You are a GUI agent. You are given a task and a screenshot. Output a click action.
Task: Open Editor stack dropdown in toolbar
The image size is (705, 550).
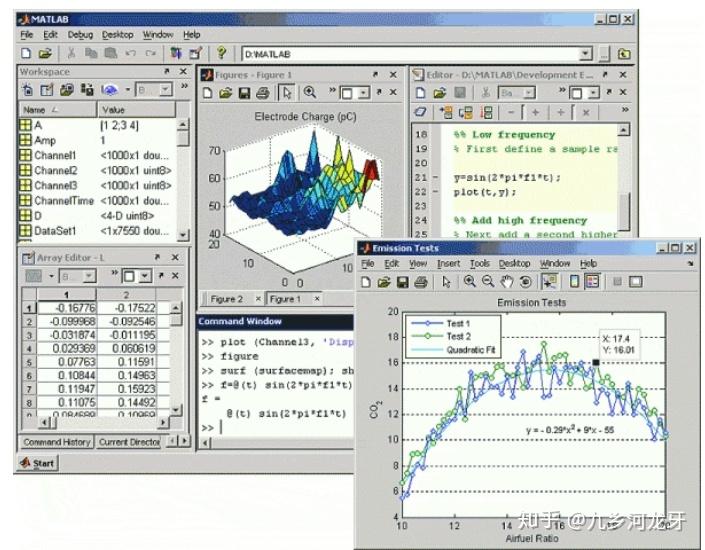529,93
